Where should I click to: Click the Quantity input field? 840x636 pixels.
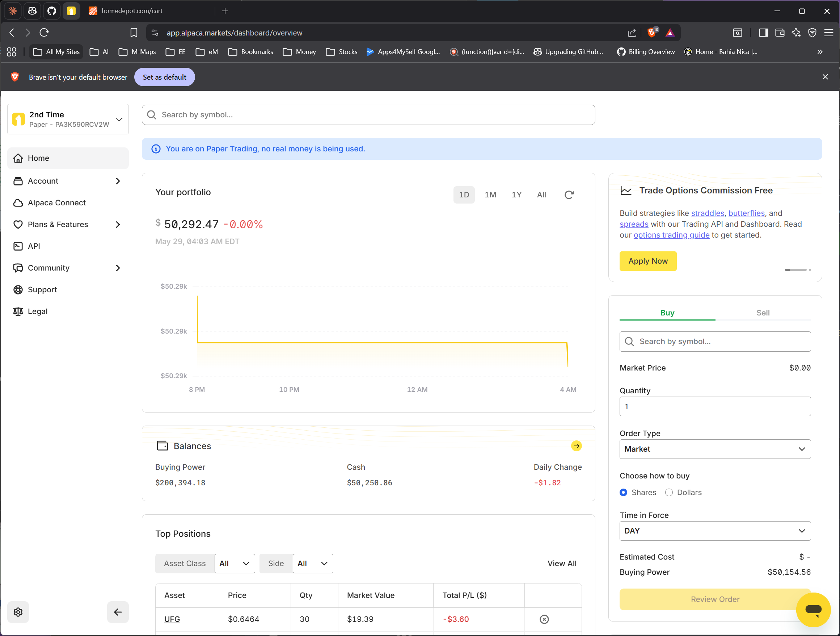[x=715, y=406]
